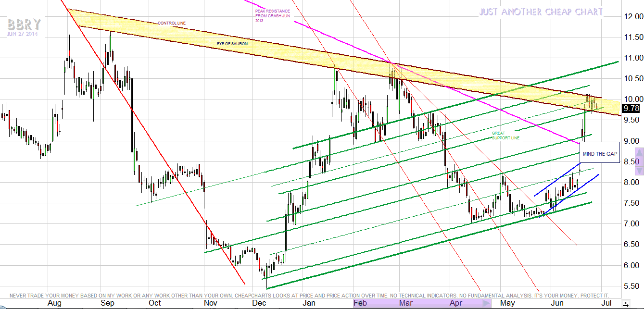This screenshot has width=644, height=309.
Task: Click the price axis scroll-up arrow
Action: point(639,153)
